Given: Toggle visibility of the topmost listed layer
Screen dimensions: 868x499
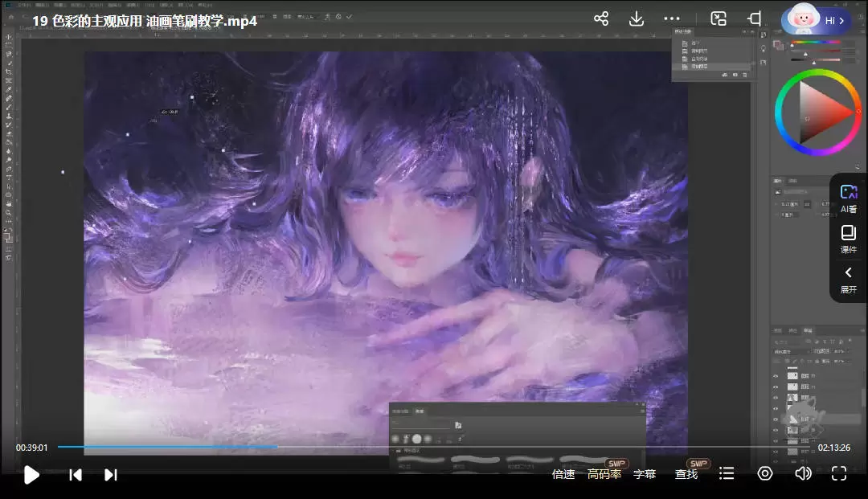Looking at the screenshot, I should pos(776,375).
